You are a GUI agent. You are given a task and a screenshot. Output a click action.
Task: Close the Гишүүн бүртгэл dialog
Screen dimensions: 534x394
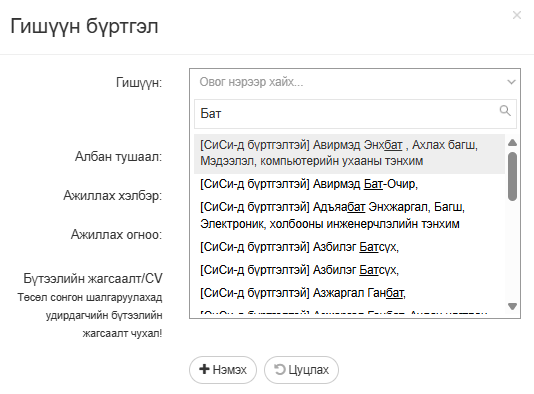(x=517, y=15)
